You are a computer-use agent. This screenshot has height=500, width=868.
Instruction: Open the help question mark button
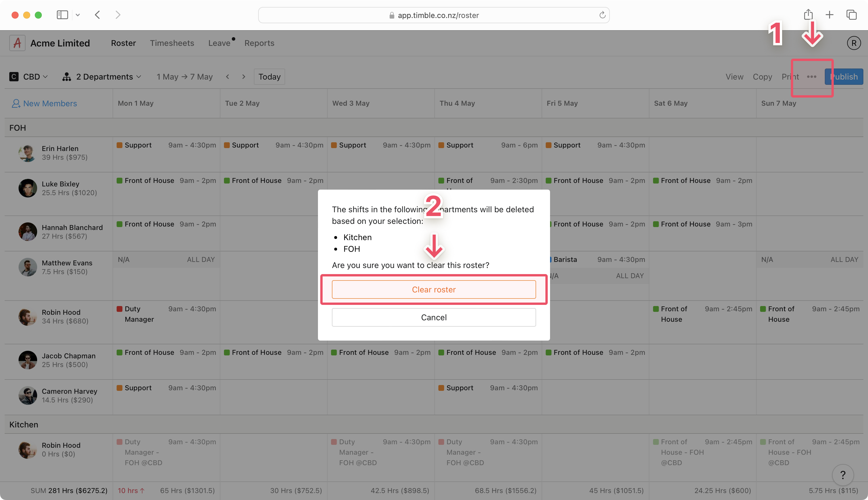[x=842, y=475]
